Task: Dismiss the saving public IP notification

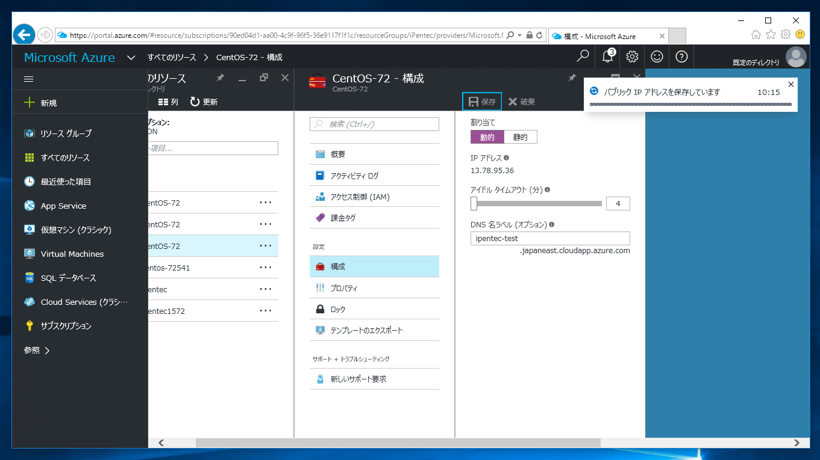Action: pos(791,84)
